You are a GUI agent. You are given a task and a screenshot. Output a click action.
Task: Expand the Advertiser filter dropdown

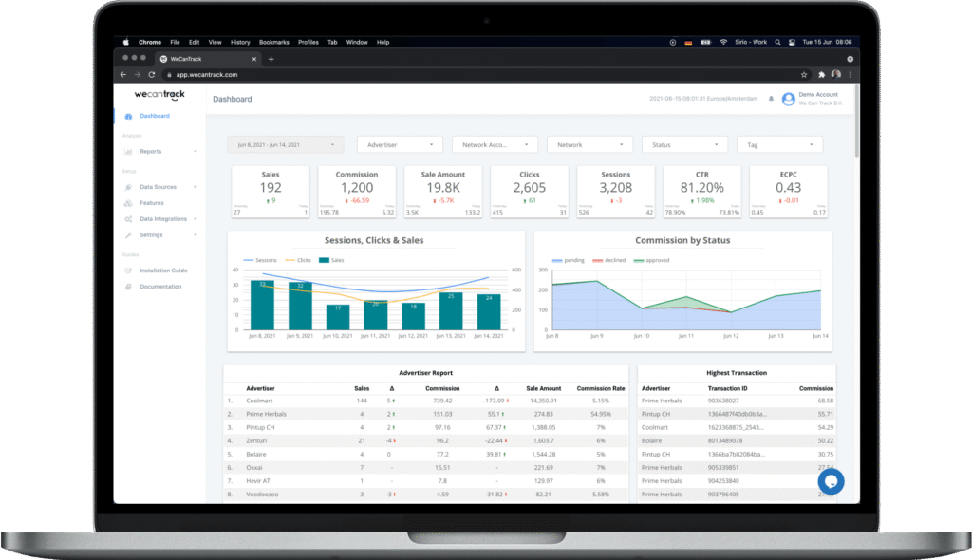coord(400,144)
